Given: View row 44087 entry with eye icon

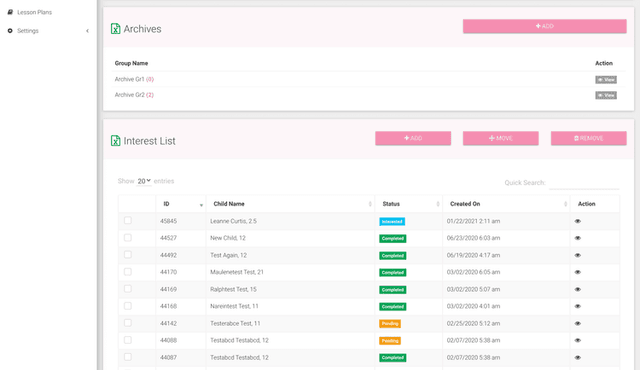Looking at the screenshot, I should coord(578,357).
